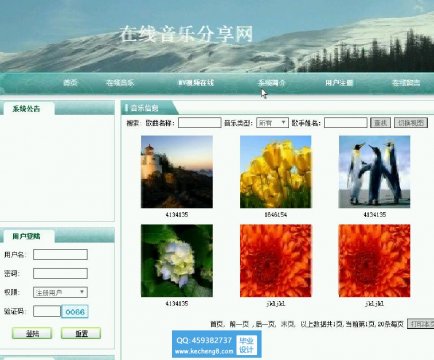Open MV视频在线 navigation item
This screenshot has height=360, width=434.
pos(196,83)
